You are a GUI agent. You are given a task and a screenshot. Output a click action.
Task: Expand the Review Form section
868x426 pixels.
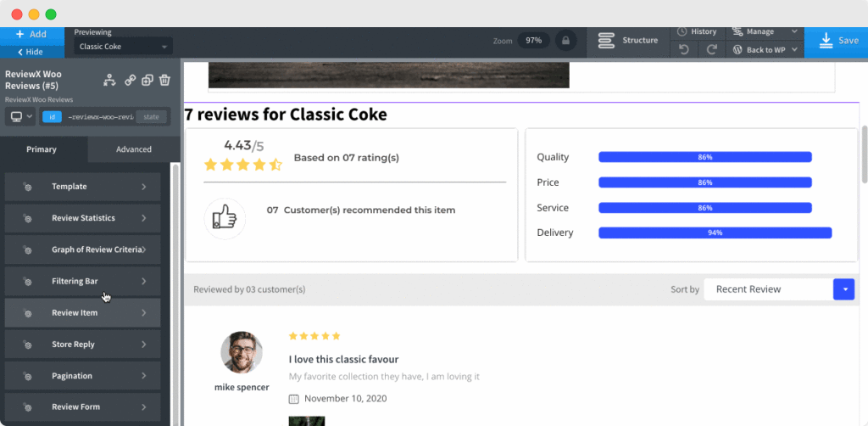pos(82,407)
